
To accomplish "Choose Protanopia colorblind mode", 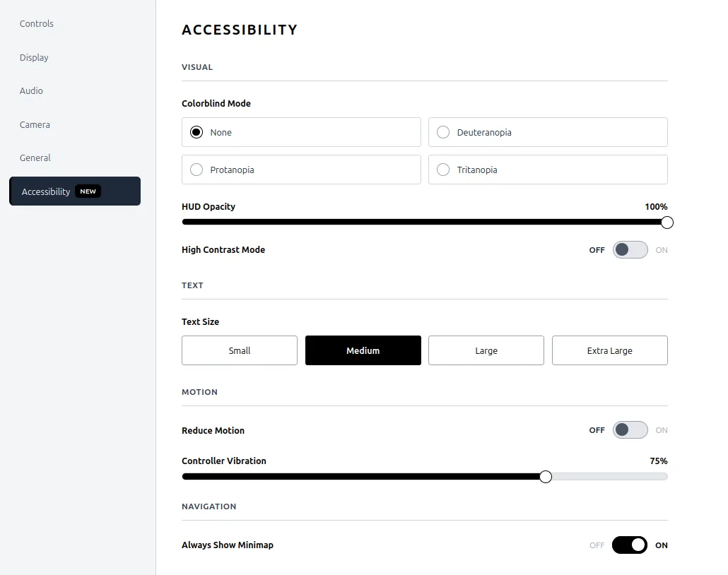I will coord(301,170).
